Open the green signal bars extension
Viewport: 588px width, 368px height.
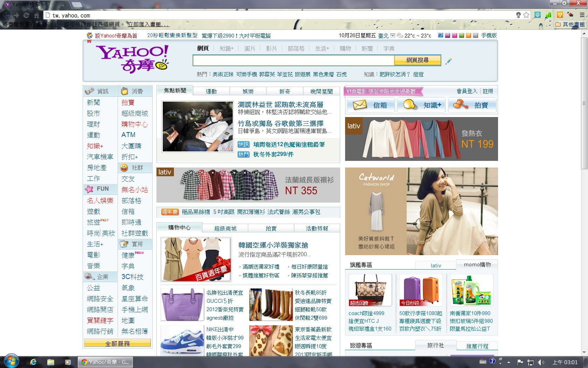click(x=548, y=15)
